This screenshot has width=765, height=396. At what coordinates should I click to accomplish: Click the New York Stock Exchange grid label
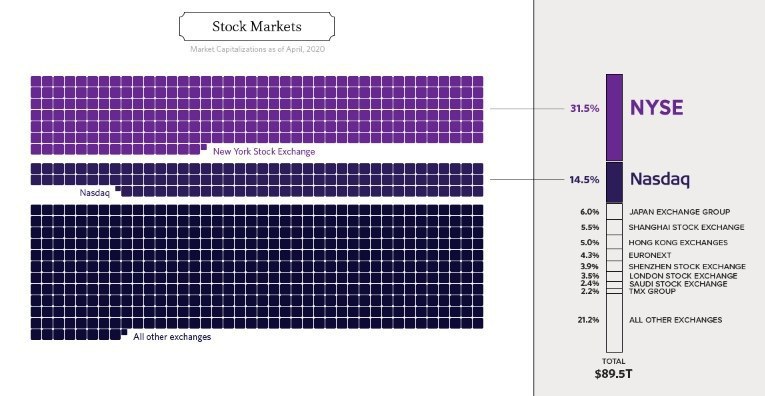(264, 152)
